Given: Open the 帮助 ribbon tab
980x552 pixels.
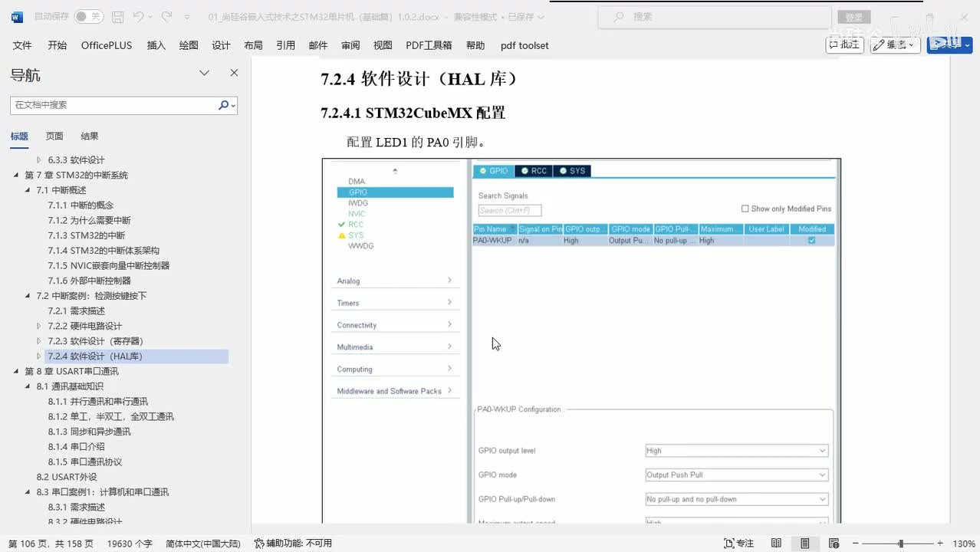Looking at the screenshot, I should click(x=475, y=45).
